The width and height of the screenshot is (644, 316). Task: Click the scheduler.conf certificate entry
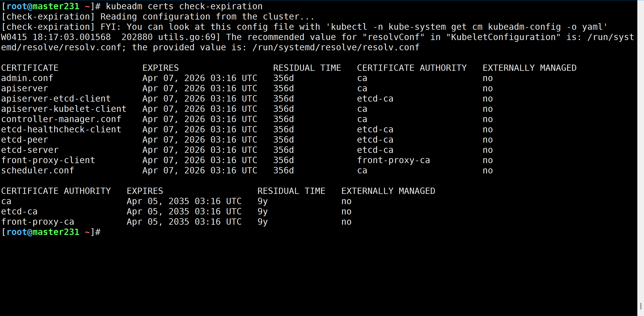(37, 170)
